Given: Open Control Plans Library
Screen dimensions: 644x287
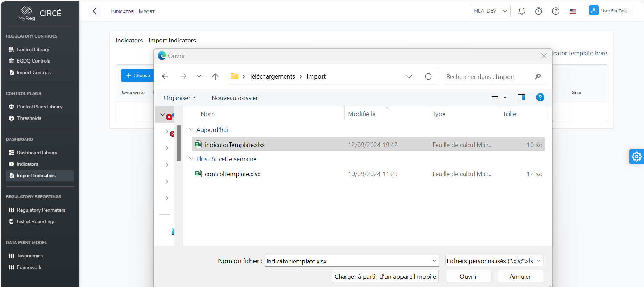Looking at the screenshot, I should click(40, 107).
